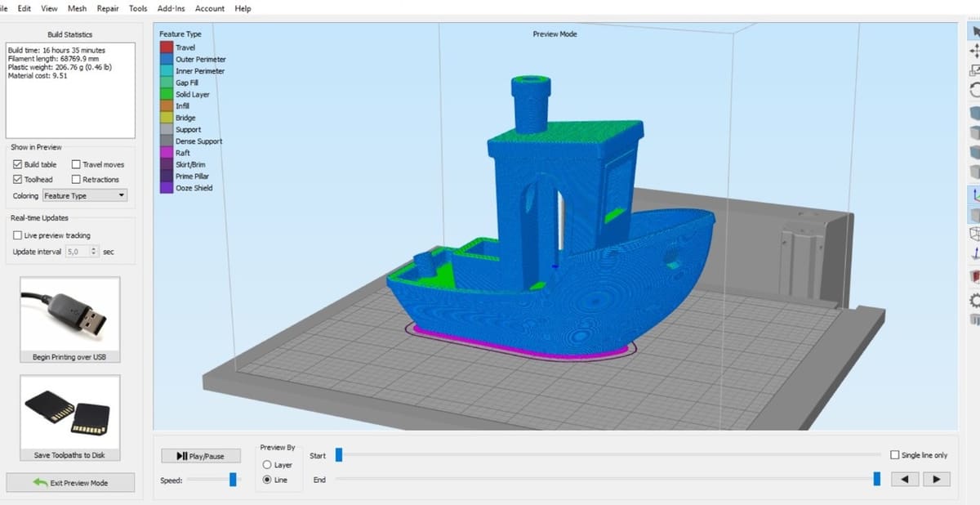Click the magenta Raft legend swatch
This screenshot has width=980, height=505.
[x=167, y=152]
